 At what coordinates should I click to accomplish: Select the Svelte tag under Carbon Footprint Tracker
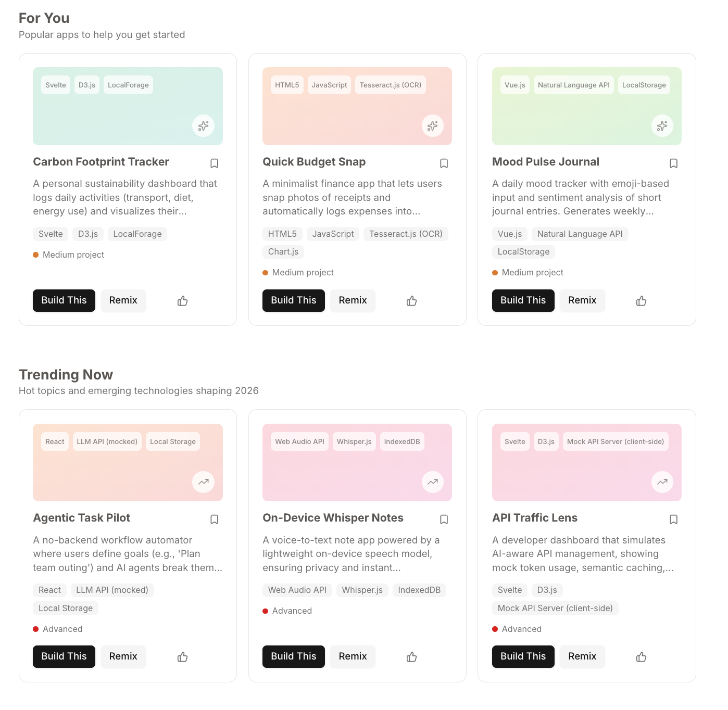pos(50,234)
